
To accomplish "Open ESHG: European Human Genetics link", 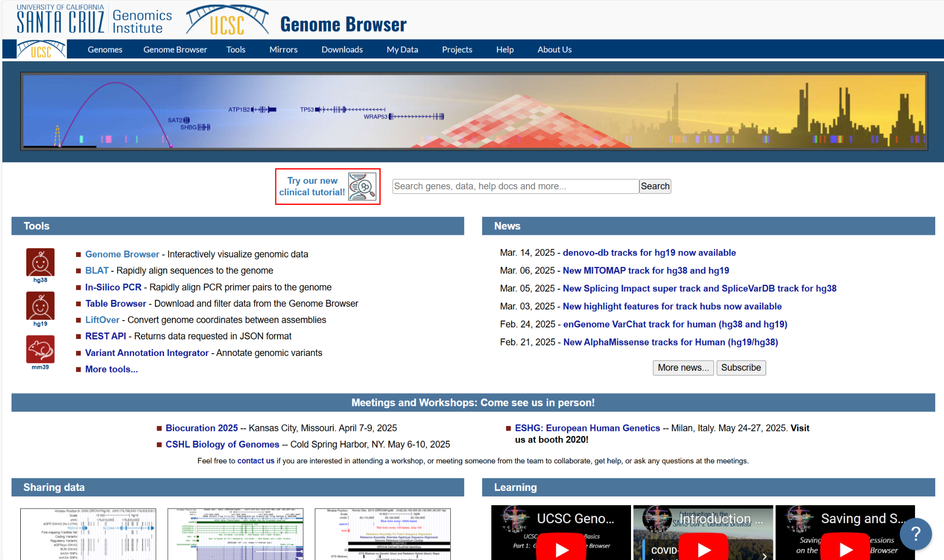I will point(588,428).
